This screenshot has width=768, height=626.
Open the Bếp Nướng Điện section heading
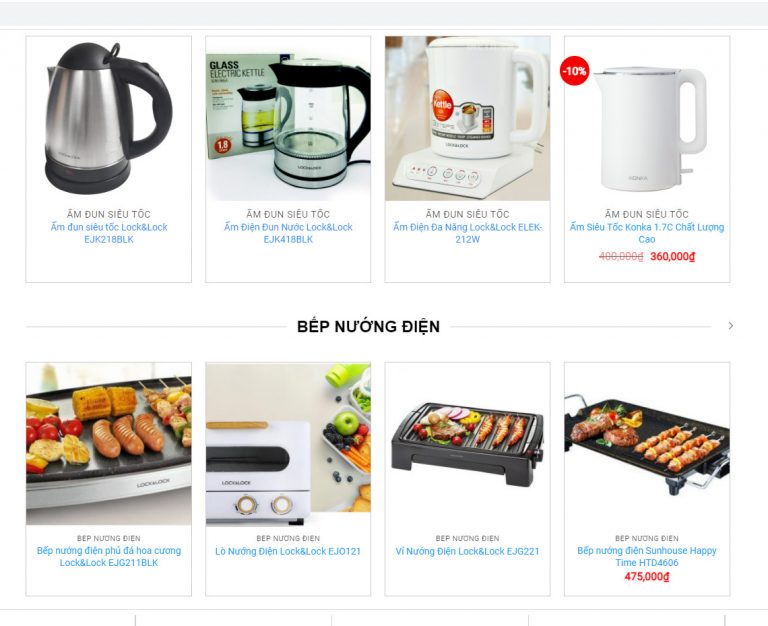(x=368, y=326)
